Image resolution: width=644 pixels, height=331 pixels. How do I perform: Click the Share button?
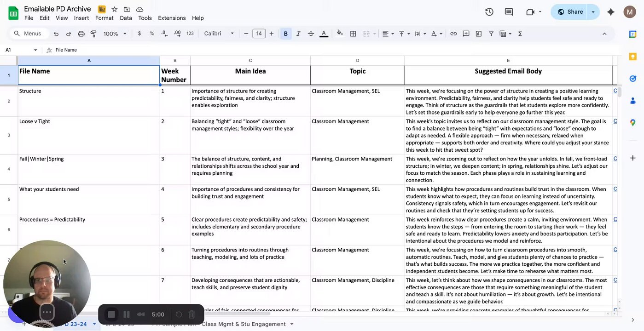click(569, 12)
